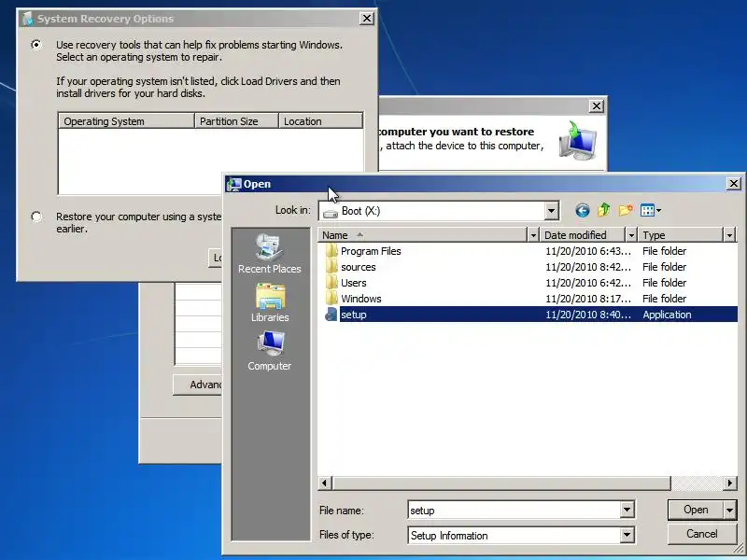Open the Type column filter arrow
The width and height of the screenshot is (747, 560).
[x=729, y=235]
